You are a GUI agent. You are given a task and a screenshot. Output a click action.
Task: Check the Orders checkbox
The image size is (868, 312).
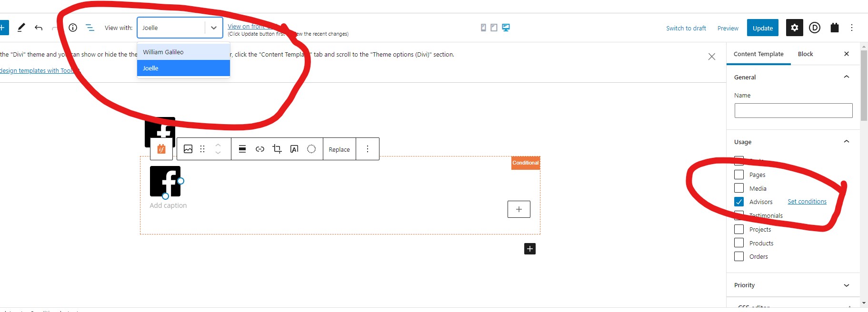click(739, 256)
